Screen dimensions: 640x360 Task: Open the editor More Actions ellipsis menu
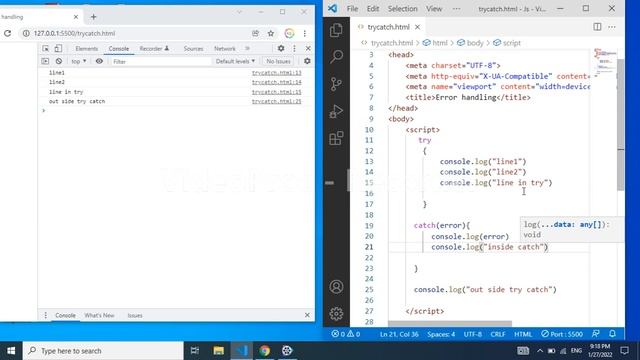(x=612, y=27)
